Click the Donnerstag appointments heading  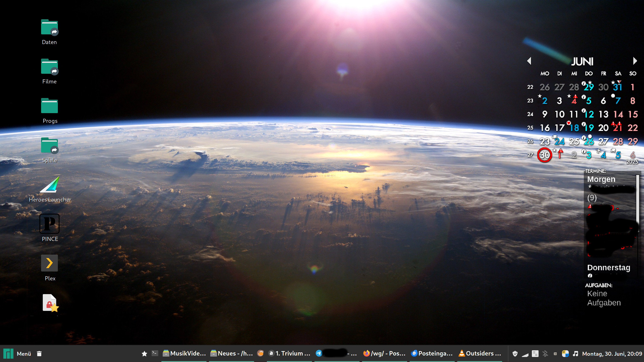609,268
